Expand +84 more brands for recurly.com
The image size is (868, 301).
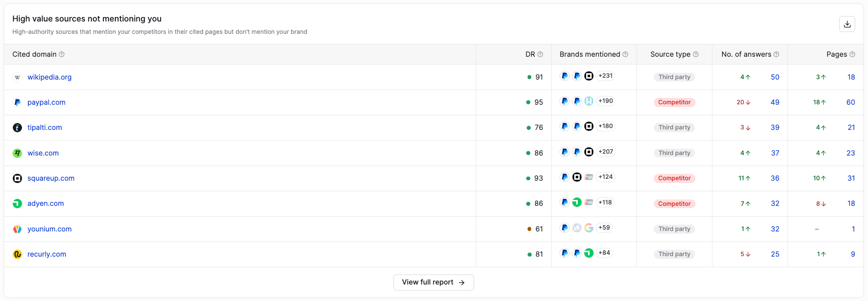[x=604, y=253]
